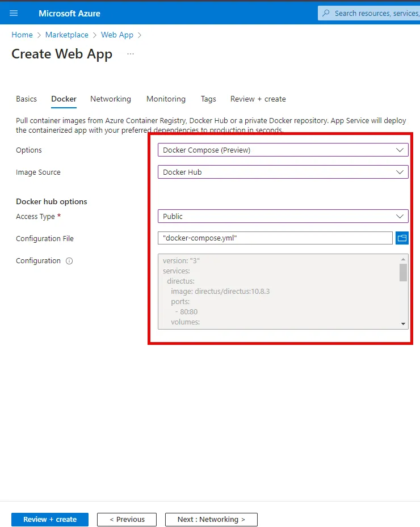Click the Marketplace breadcrumb link
Image resolution: width=420 pixels, height=527 pixels.
click(67, 35)
